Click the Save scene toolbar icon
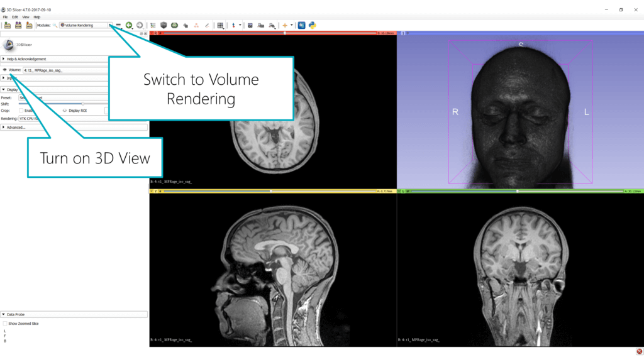 pyautogui.click(x=29, y=25)
